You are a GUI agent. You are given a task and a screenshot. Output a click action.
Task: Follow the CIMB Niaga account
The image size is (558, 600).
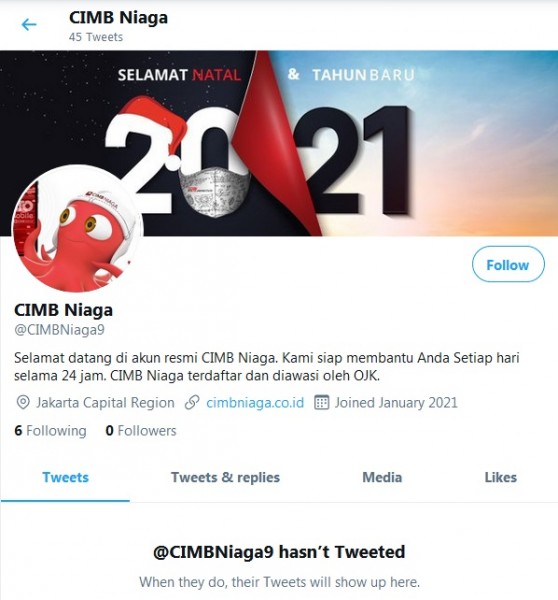pos(508,264)
